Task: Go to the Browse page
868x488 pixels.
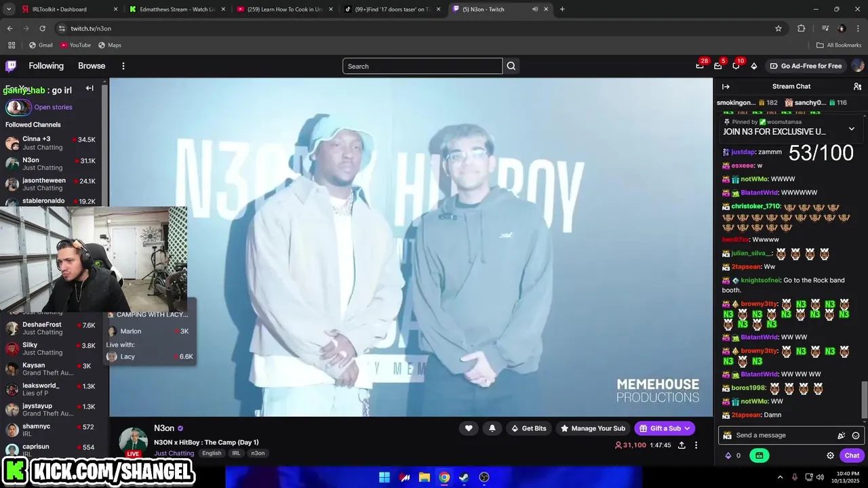Action: pyautogui.click(x=92, y=66)
